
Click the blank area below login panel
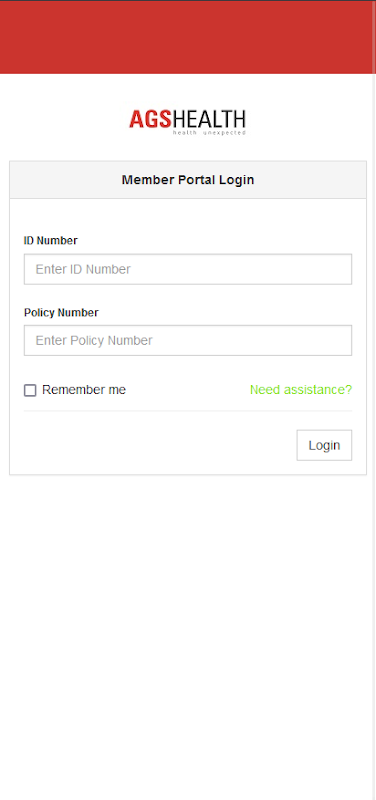tap(188, 637)
